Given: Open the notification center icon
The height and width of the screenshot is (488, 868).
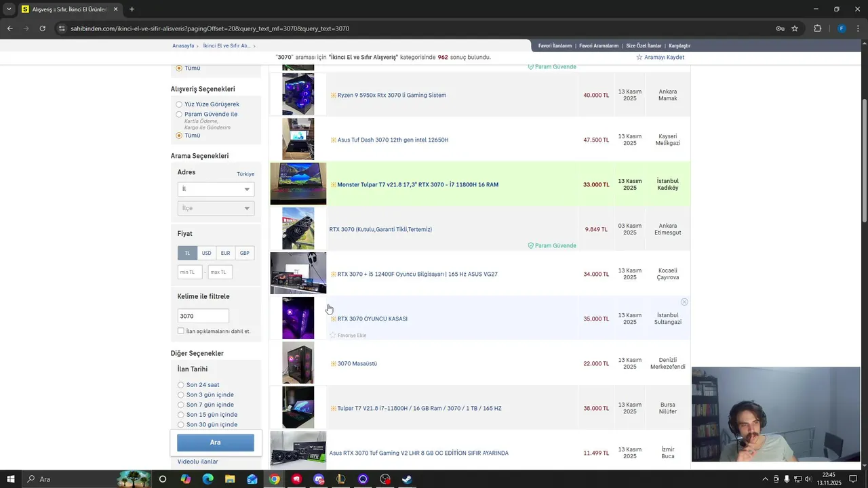Looking at the screenshot, I should point(853,479).
